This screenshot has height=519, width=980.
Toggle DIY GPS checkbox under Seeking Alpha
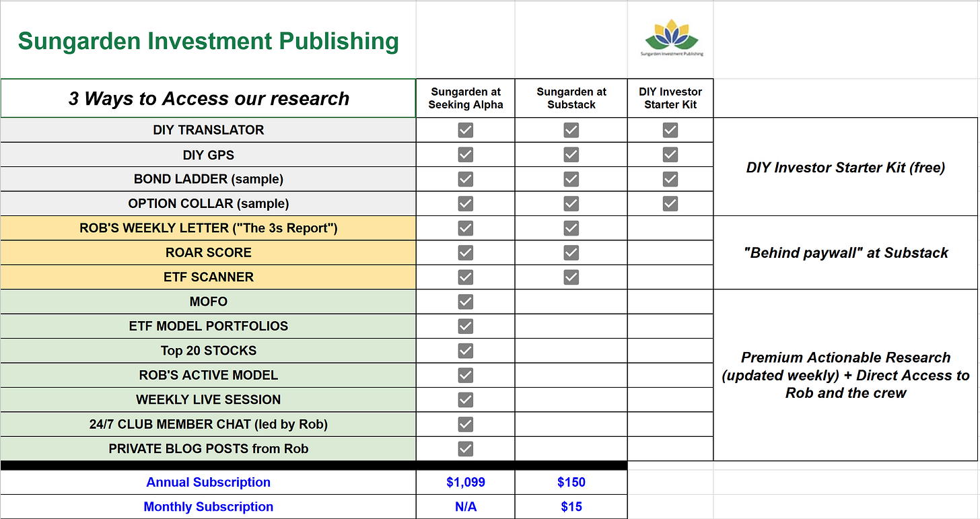pos(465,155)
